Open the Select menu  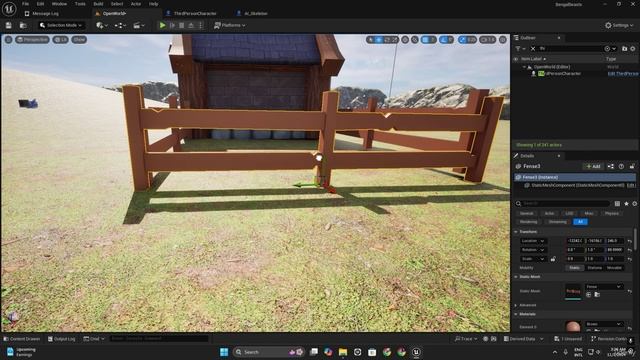(x=117, y=4)
